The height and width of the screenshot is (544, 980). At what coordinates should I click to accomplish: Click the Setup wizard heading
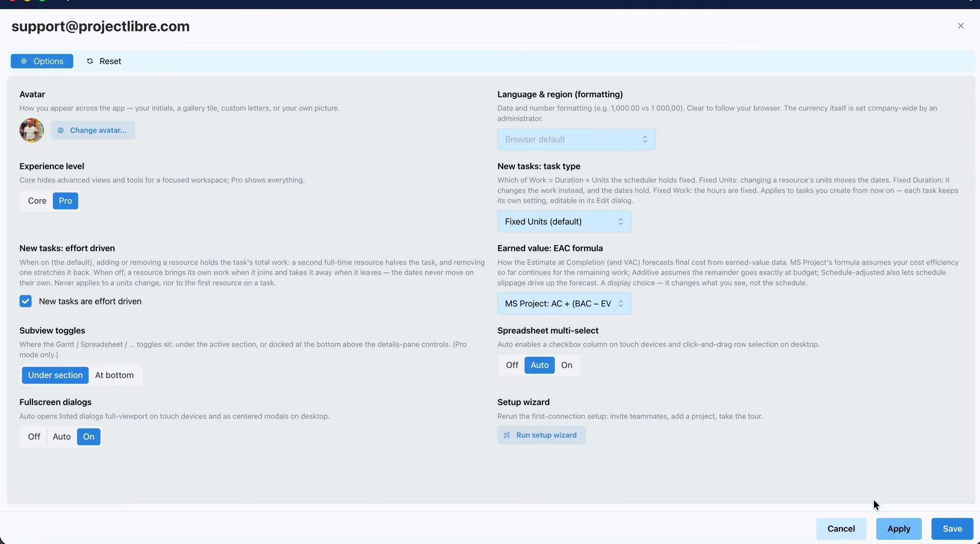[523, 402]
